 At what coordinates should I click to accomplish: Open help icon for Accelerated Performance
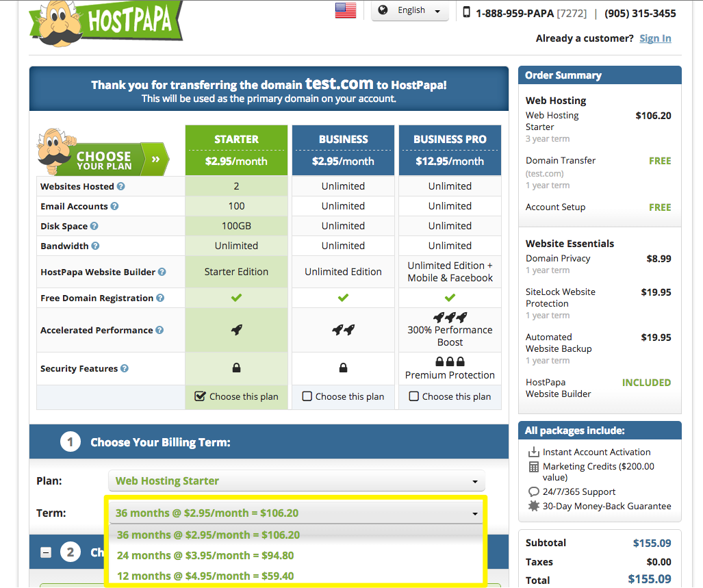click(159, 330)
